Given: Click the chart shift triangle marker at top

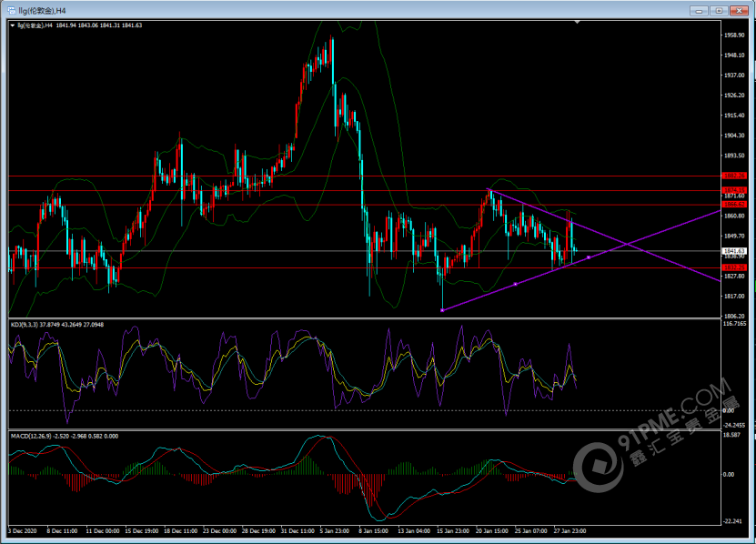Looking at the screenshot, I should [x=577, y=22].
